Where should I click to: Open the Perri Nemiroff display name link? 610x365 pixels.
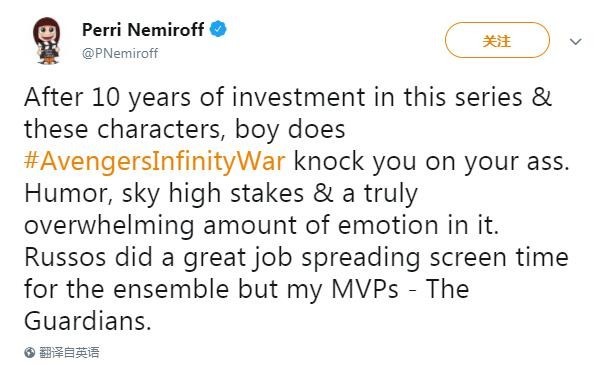point(143,30)
